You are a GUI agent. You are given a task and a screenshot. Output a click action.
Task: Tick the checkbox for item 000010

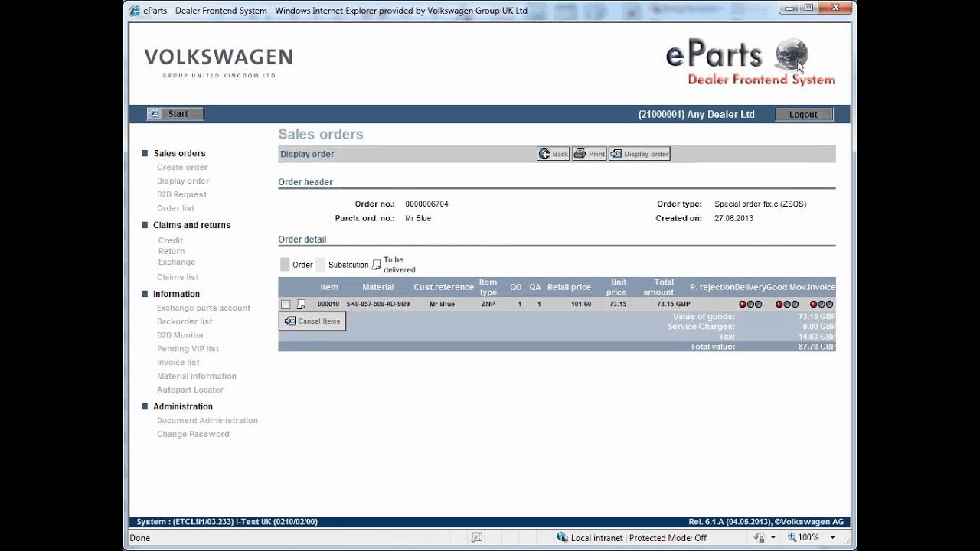tap(286, 305)
